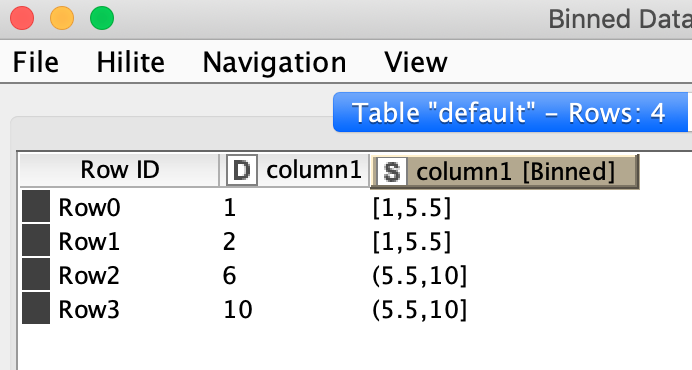This screenshot has height=370, width=692.
Task: Click the column1 [Binned] column header
Action: click(504, 171)
